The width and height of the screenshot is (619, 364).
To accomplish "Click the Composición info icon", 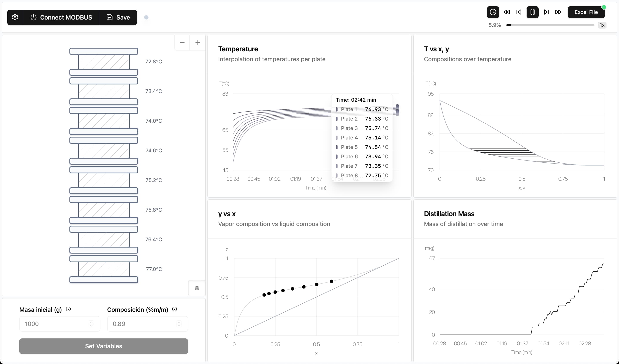I will pyautogui.click(x=174, y=309).
